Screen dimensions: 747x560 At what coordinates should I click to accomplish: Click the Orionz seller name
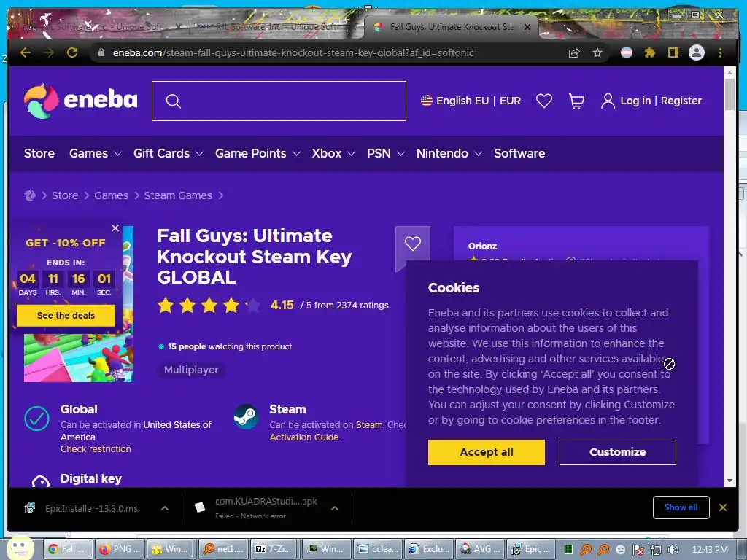tap(482, 246)
